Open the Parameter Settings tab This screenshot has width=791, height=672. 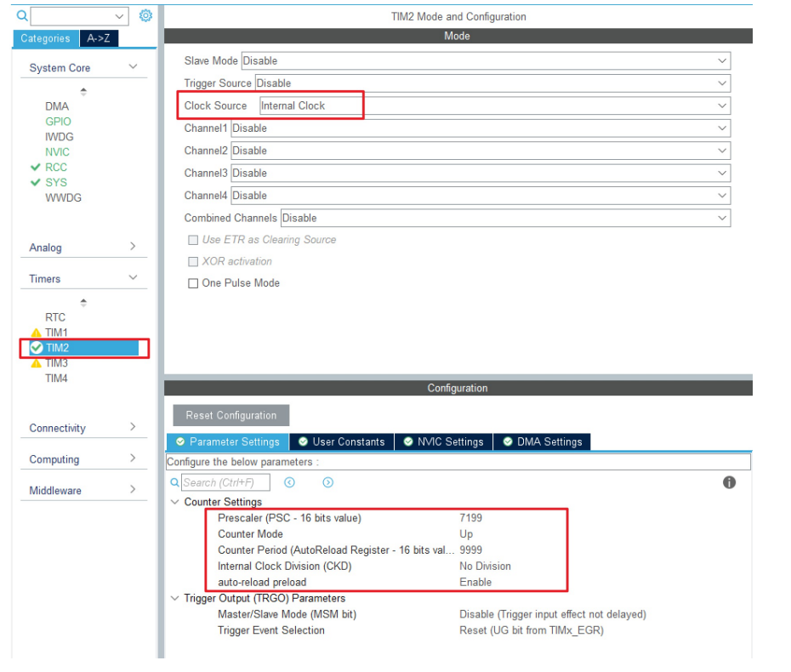pos(227,442)
